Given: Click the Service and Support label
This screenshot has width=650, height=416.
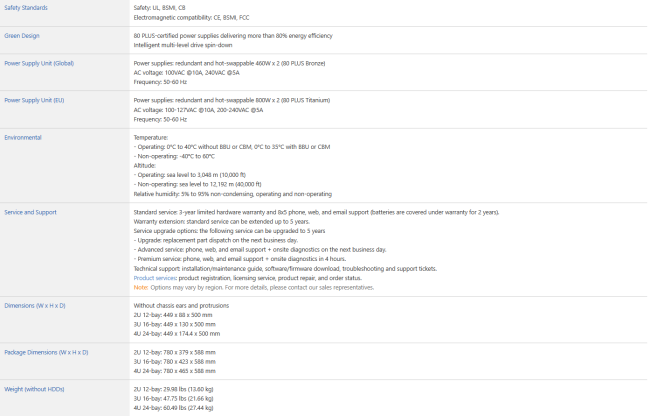Looking at the screenshot, I should coord(30,212).
